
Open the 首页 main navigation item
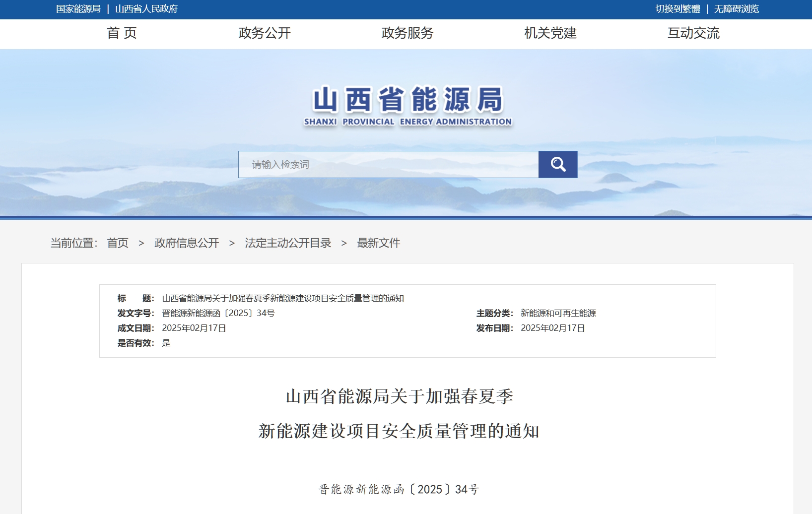[122, 33]
